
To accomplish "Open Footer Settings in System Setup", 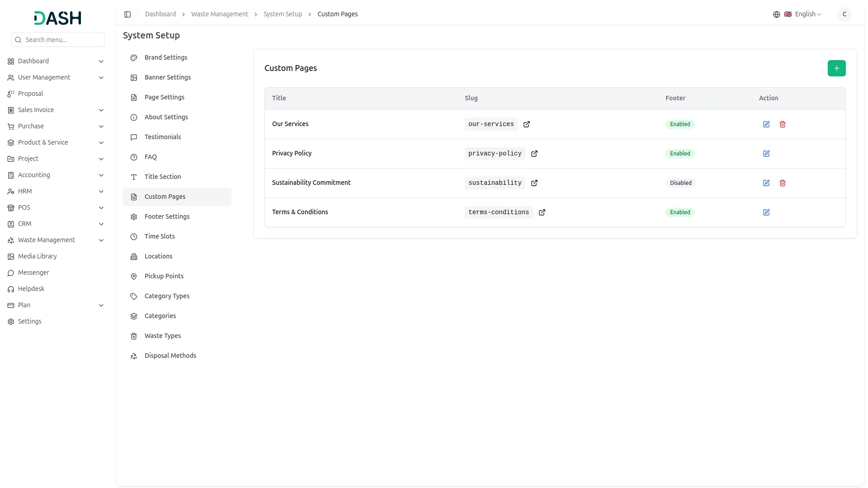I will [167, 216].
